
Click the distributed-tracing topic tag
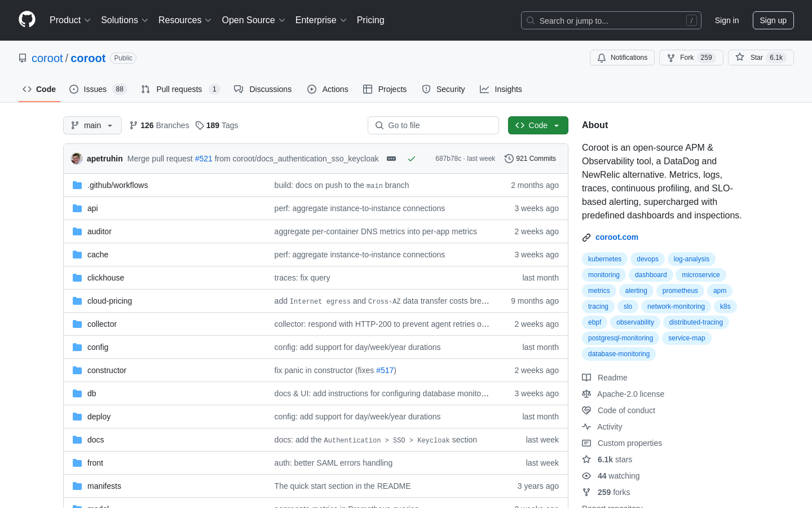click(696, 322)
